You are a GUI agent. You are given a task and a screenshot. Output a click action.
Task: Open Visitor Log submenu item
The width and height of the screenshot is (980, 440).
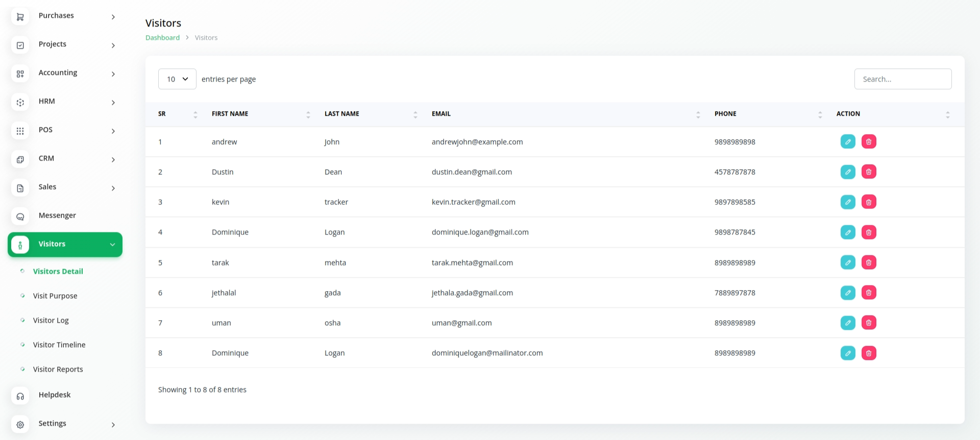pos(51,320)
